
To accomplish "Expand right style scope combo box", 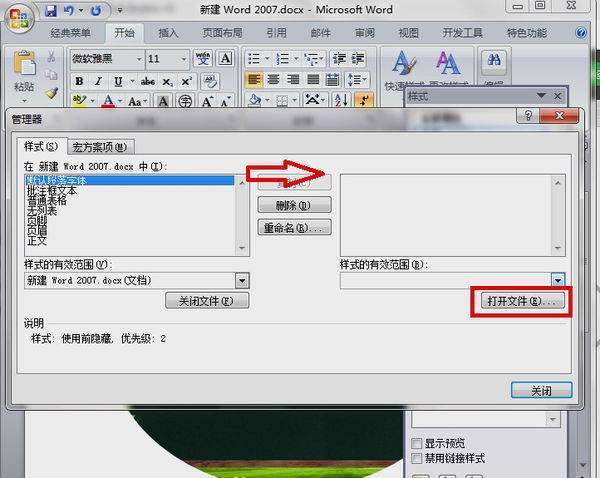I will (x=558, y=281).
